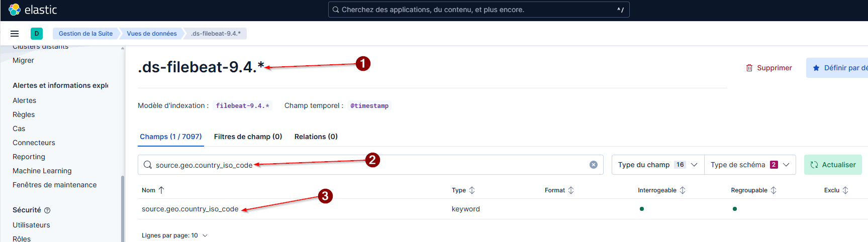The width and height of the screenshot is (868, 242).
Task: Click the sidebar vertical scrollbar
Action: pyautogui.click(x=123, y=208)
